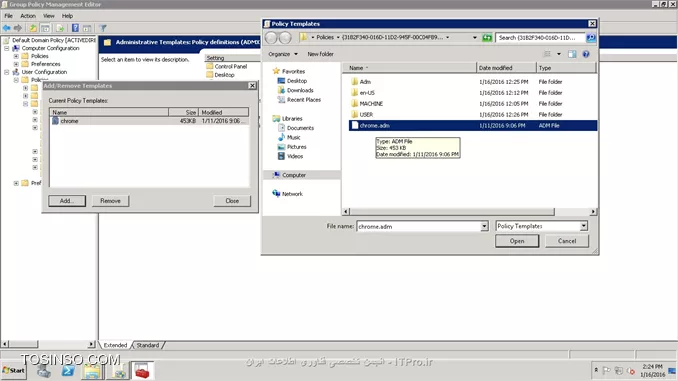Select the chrome.adm file
Screen dimensions: 678x381
coord(473,125)
